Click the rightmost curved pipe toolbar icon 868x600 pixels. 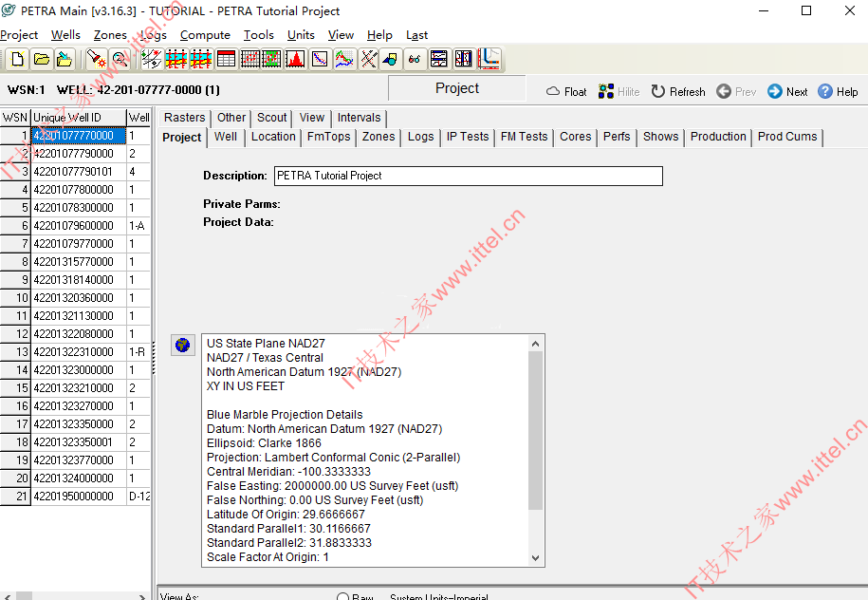489,59
